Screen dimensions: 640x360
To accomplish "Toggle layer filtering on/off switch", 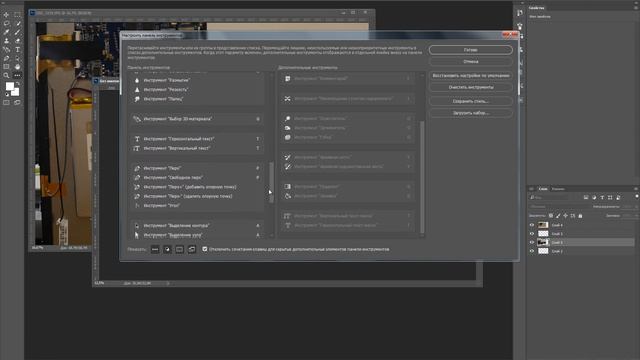I will [x=636, y=197].
